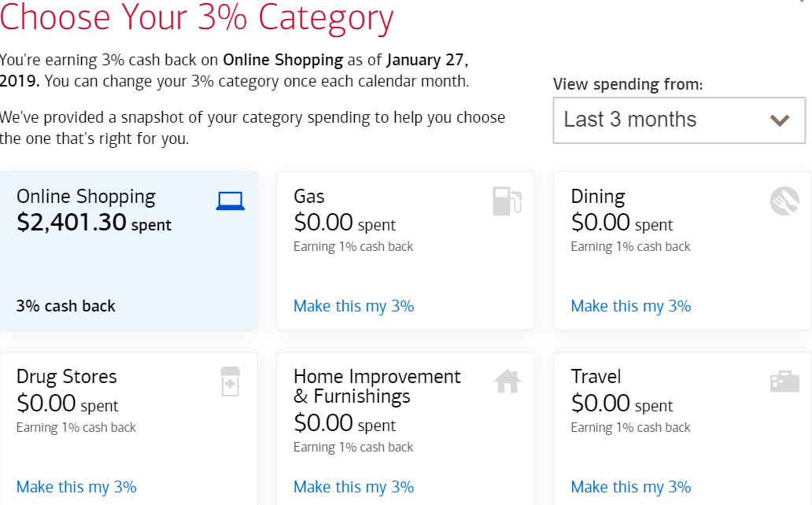This screenshot has height=505, width=812.
Task: Click "Make this my 3%" under Gas
Action: click(353, 306)
